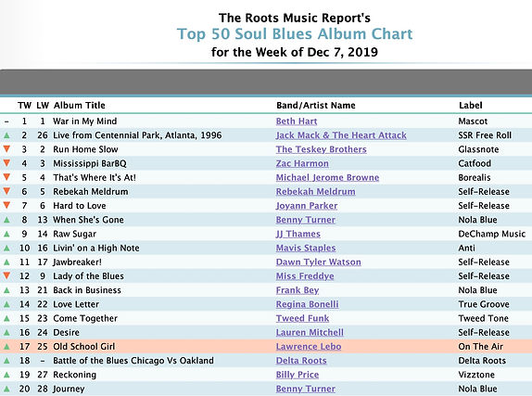The image size is (532, 396).
Task: Click the Band/Artist Name column header
Action: tap(316, 106)
